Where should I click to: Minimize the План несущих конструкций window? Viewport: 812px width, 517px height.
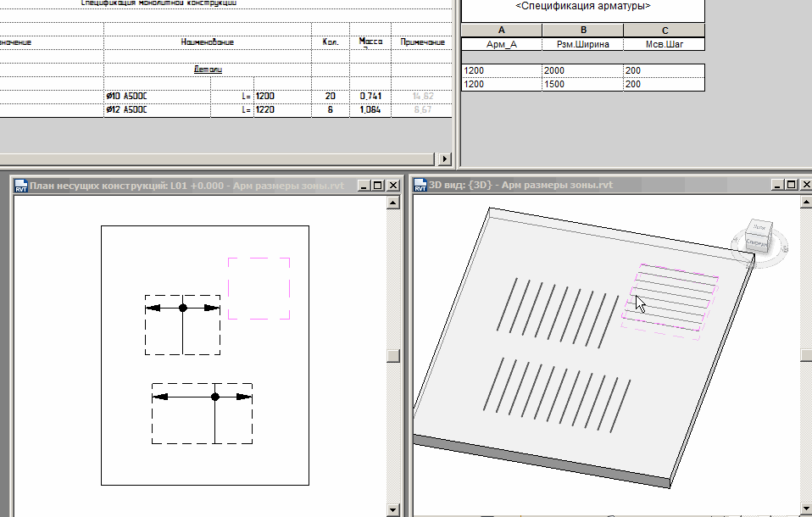click(364, 186)
